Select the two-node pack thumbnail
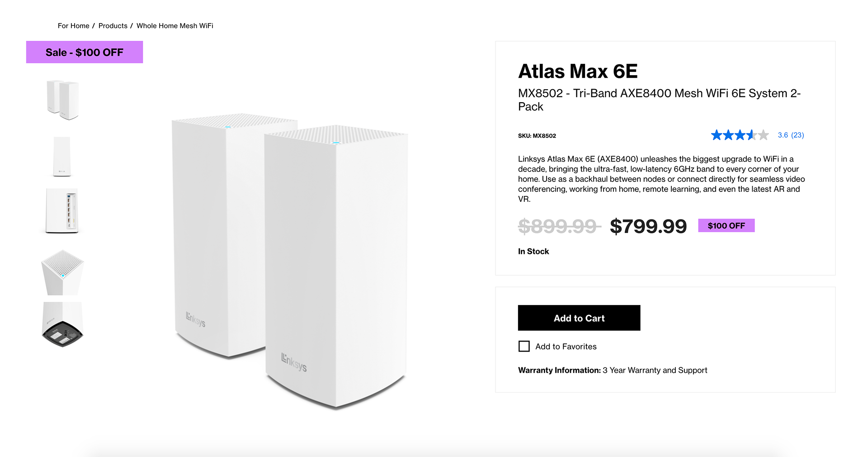The image size is (868, 457). (x=62, y=100)
